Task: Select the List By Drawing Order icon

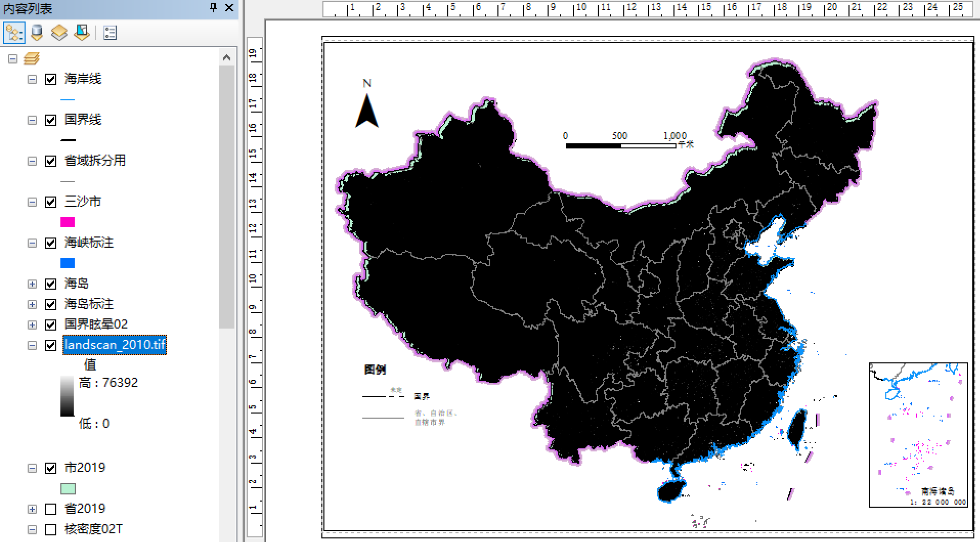Action: [x=14, y=33]
